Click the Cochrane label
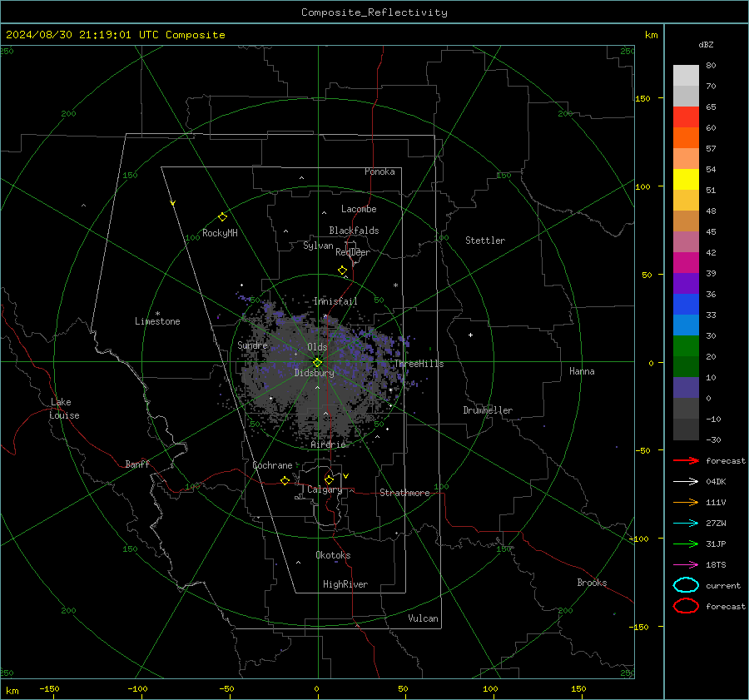The height and width of the screenshot is (700, 749). tap(272, 465)
